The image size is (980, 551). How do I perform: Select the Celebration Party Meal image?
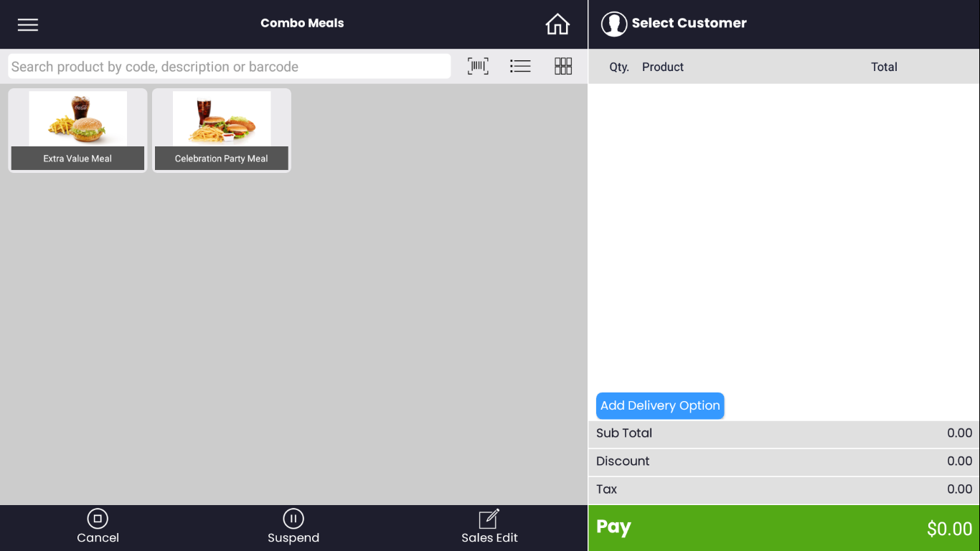[222, 118]
